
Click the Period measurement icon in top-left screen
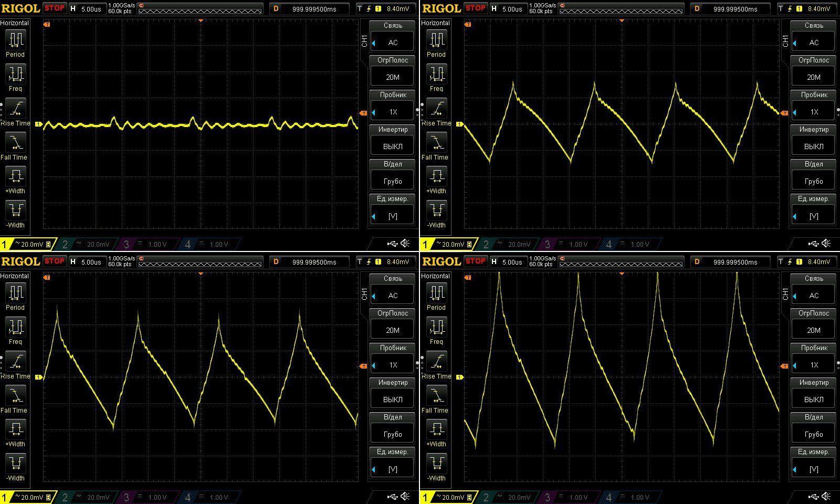pos(15,40)
